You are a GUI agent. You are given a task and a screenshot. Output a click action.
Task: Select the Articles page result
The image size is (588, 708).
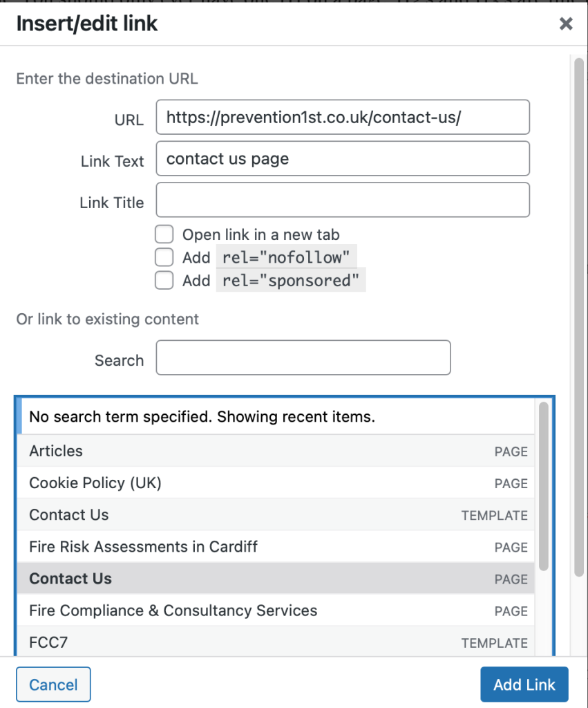coord(276,451)
